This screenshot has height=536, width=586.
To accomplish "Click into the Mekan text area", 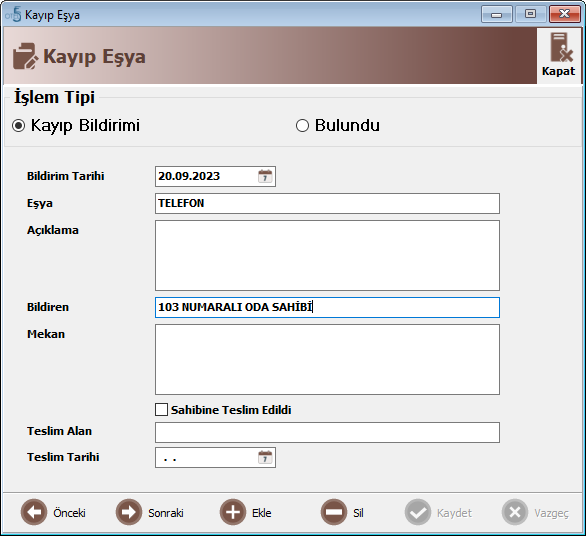I will [327, 359].
